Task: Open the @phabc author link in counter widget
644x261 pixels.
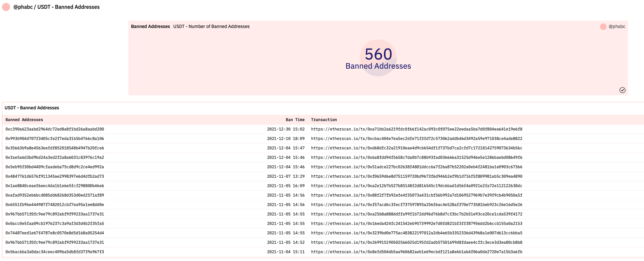Action: [617, 27]
